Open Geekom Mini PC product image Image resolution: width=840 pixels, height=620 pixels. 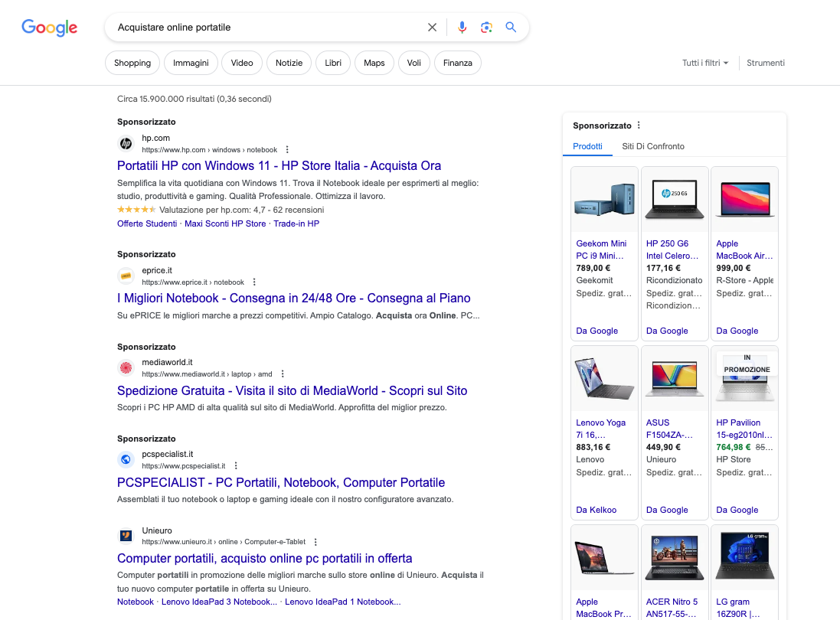(x=604, y=199)
